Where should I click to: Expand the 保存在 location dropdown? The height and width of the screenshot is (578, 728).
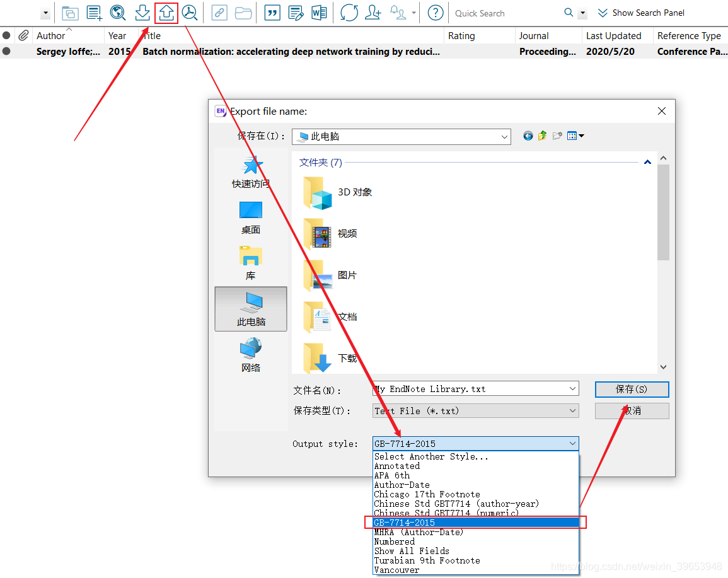point(504,137)
